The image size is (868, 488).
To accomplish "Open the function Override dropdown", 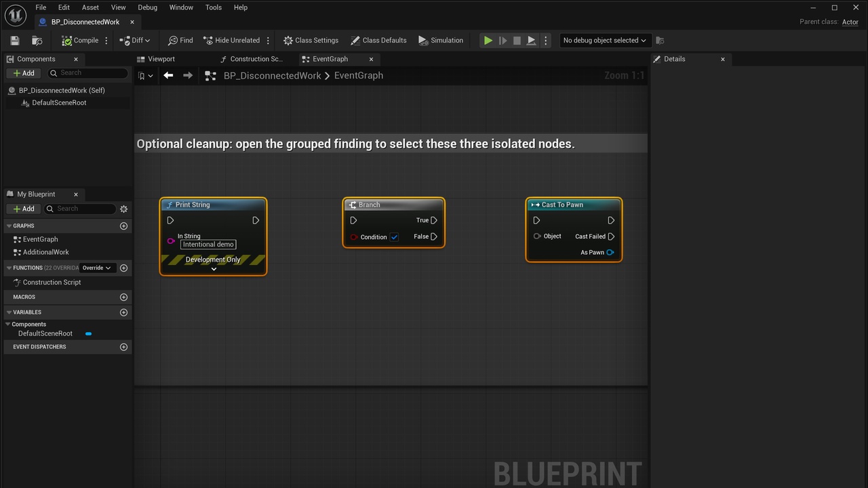I will point(96,268).
